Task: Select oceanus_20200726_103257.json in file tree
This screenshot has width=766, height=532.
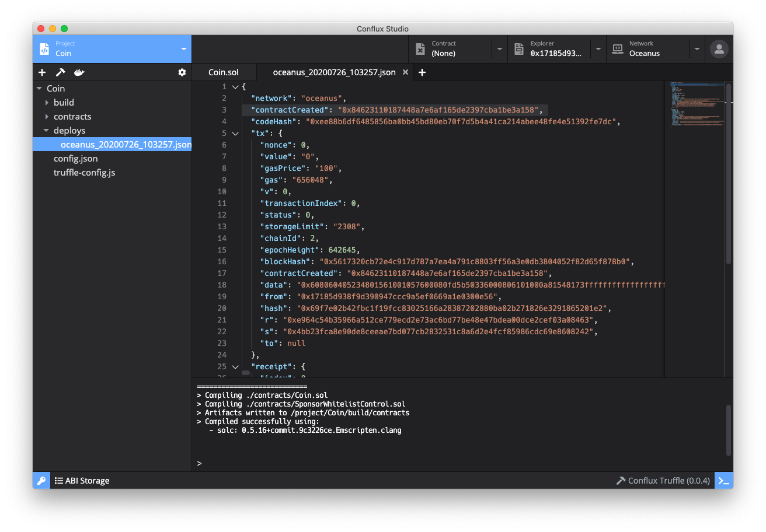Action: coord(112,145)
